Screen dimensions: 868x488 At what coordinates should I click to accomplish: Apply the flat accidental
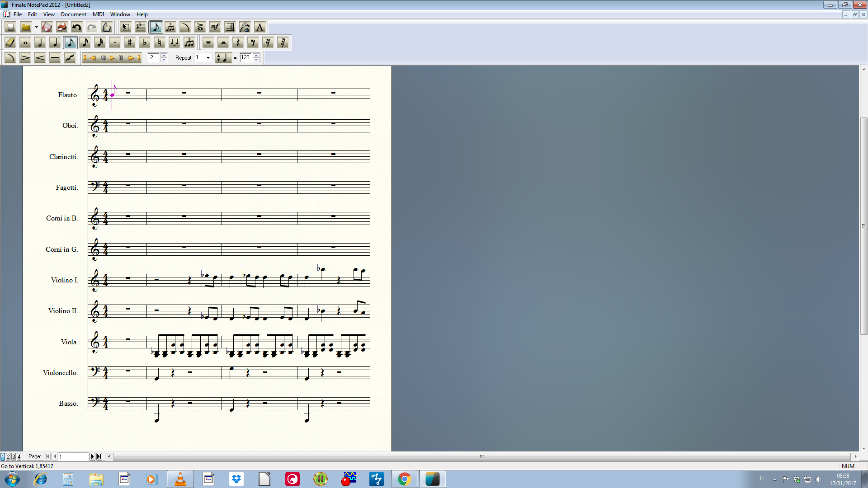[145, 42]
